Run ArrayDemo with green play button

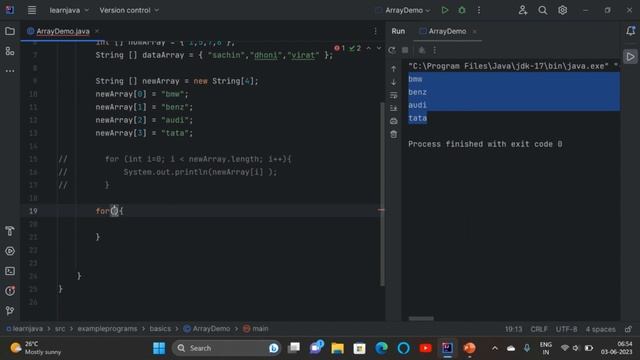444,10
